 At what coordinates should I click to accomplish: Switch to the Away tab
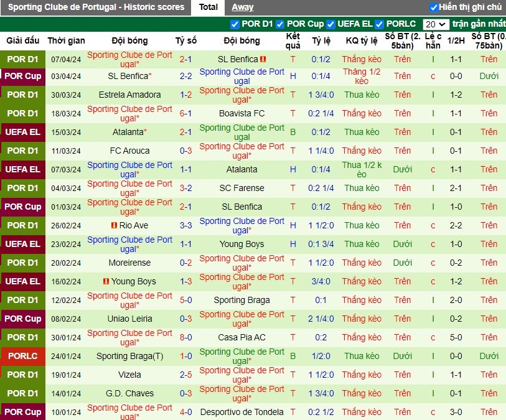pyautogui.click(x=242, y=7)
